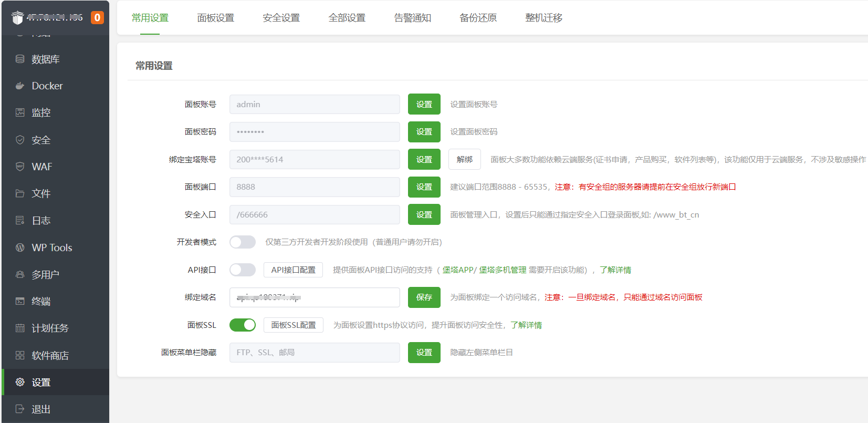
Task: Go to the 备份还原 tab
Action: 478,18
